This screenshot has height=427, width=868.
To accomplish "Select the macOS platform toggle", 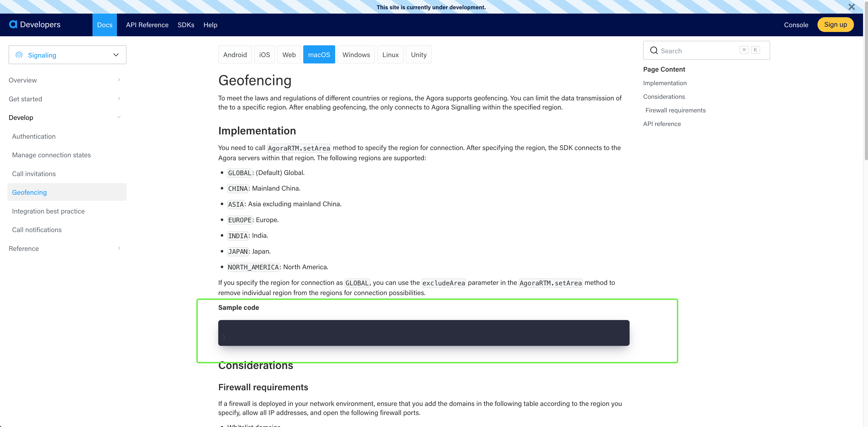I will point(319,54).
